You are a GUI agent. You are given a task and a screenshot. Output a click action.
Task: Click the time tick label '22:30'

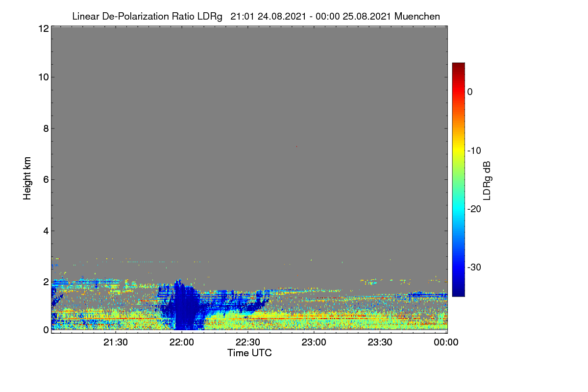pyautogui.click(x=248, y=343)
